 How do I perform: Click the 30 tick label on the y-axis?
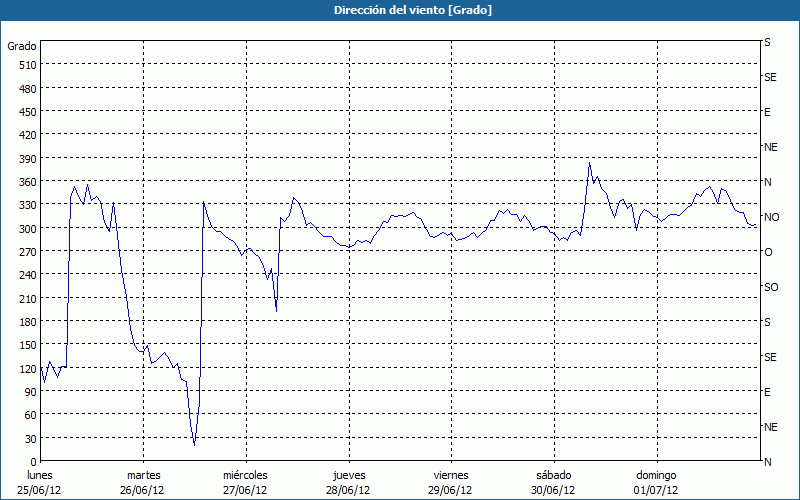tap(29, 438)
